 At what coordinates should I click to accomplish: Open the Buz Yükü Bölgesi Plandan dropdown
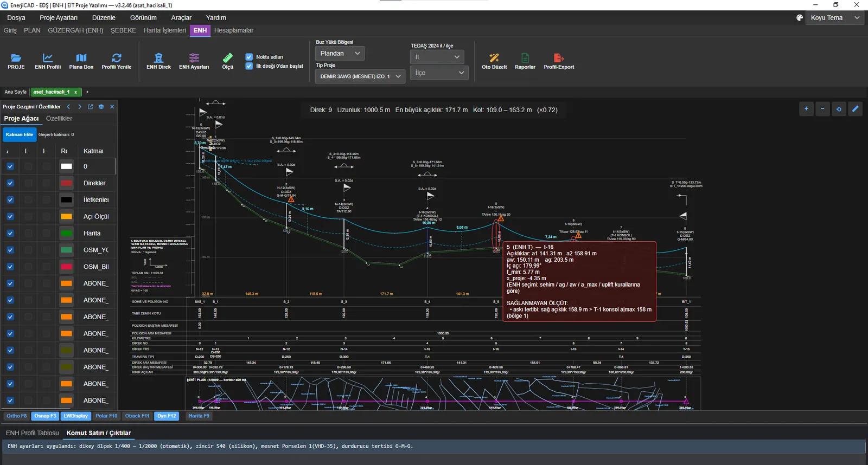[340, 54]
